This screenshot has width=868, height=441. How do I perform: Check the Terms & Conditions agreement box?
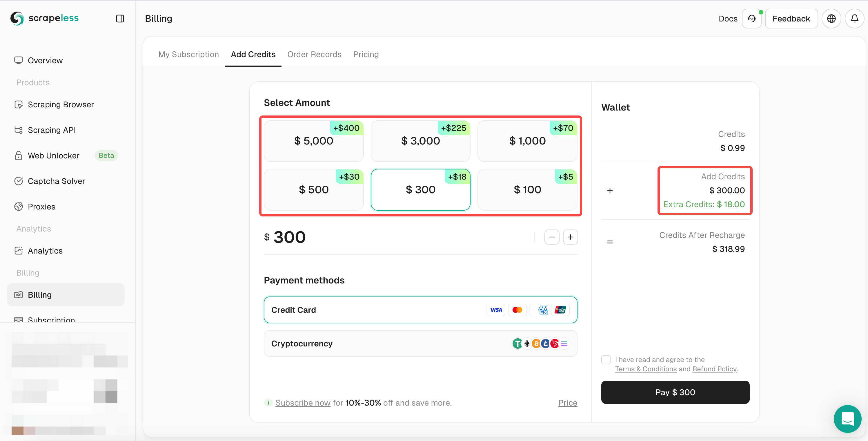tap(606, 360)
